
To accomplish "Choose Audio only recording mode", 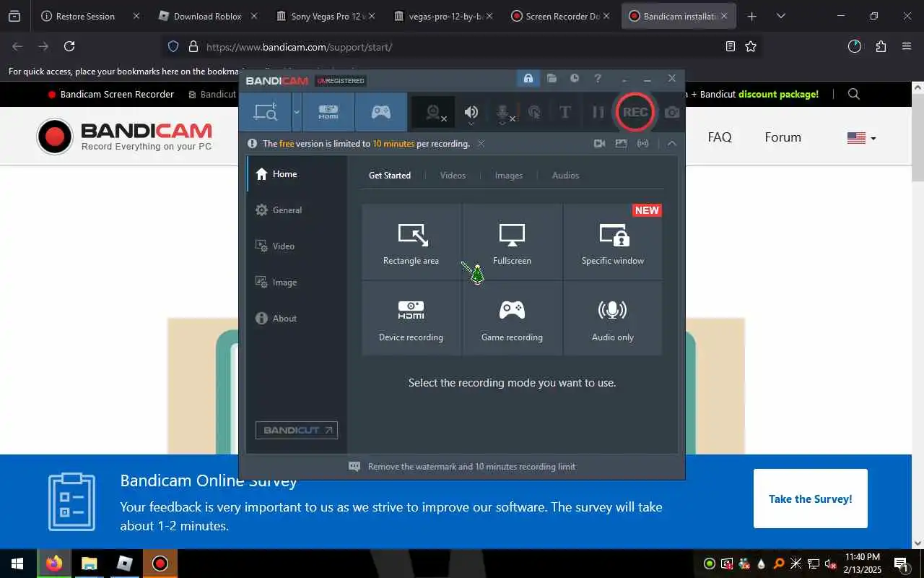I will pos(613,319).
